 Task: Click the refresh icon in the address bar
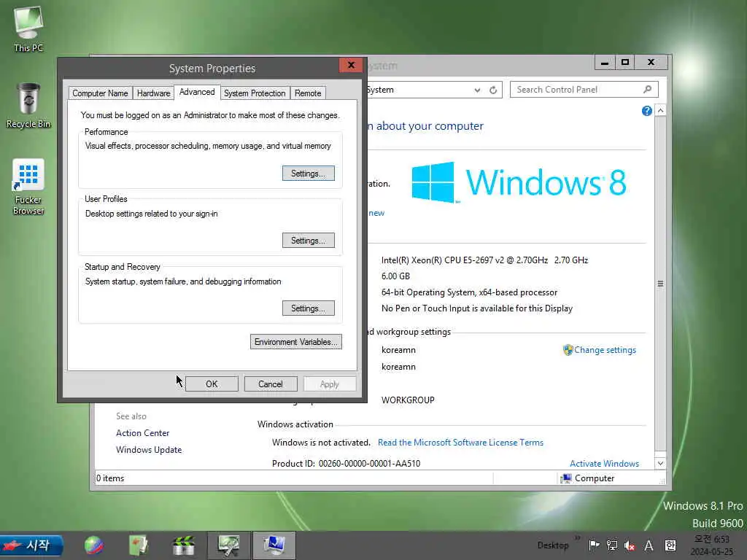pyautogui.click(x=493, y=90)
